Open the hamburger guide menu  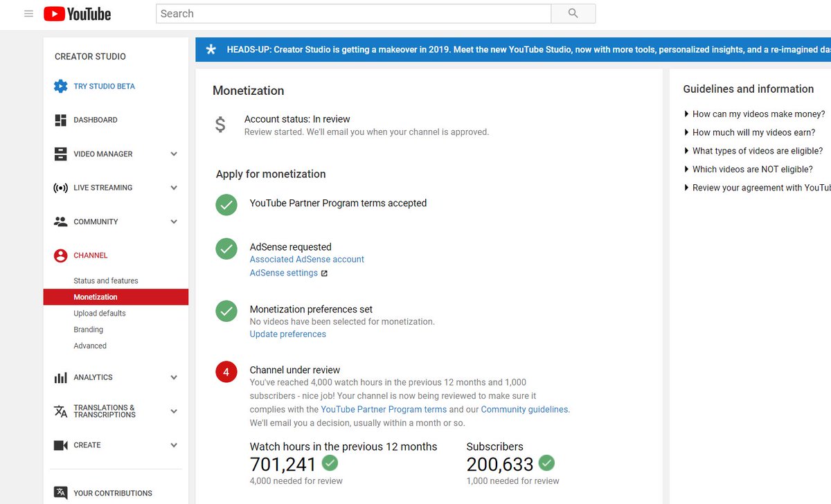click(x=28, y=13)
